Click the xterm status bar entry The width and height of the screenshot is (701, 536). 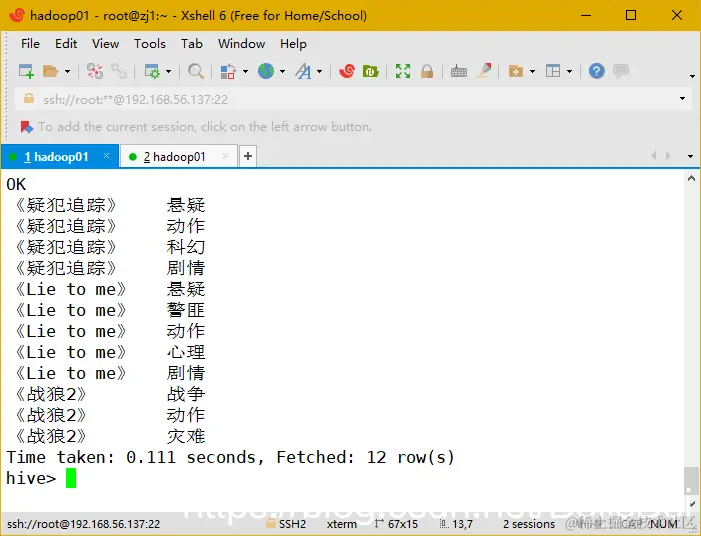342,524
